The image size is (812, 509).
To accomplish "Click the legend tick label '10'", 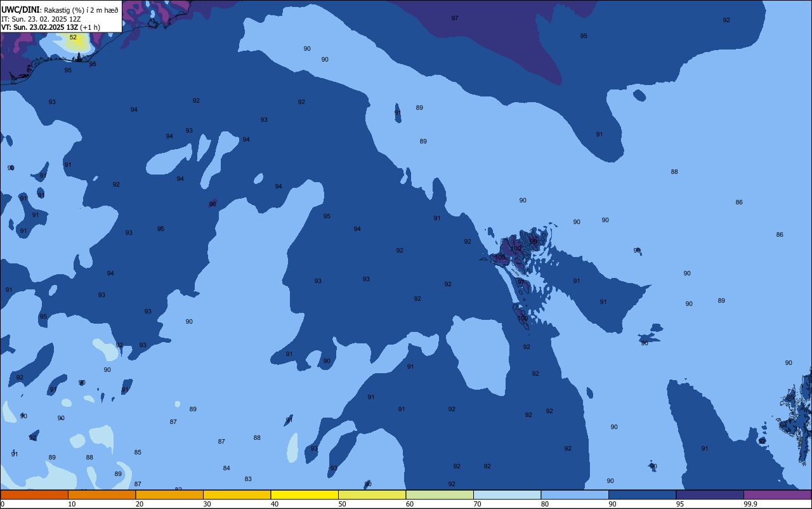I will click(x=72, y=504).
